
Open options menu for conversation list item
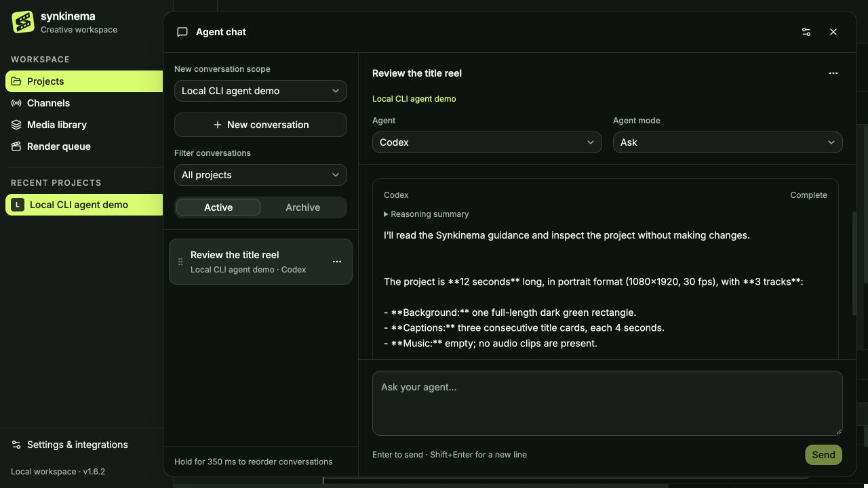click(337, 262)
